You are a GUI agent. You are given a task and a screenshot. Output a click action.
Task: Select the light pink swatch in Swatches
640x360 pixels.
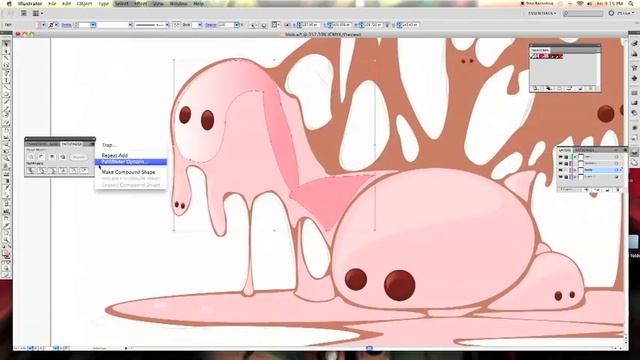click(x=547, y=56)
